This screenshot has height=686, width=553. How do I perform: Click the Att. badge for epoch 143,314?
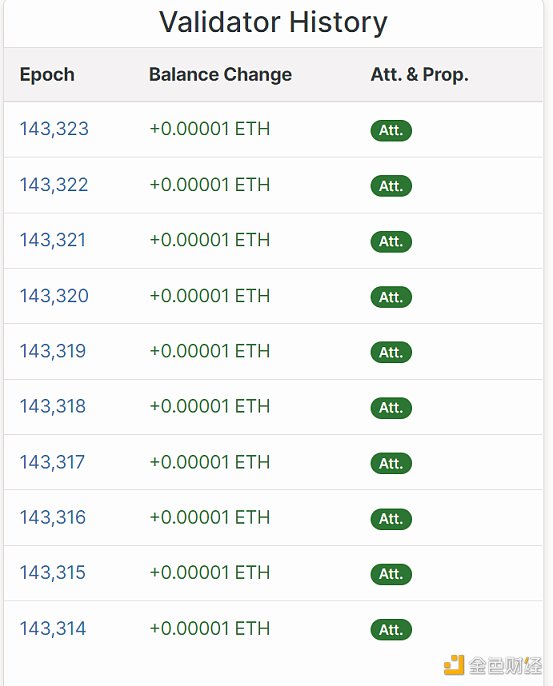(x=391, y=630)
